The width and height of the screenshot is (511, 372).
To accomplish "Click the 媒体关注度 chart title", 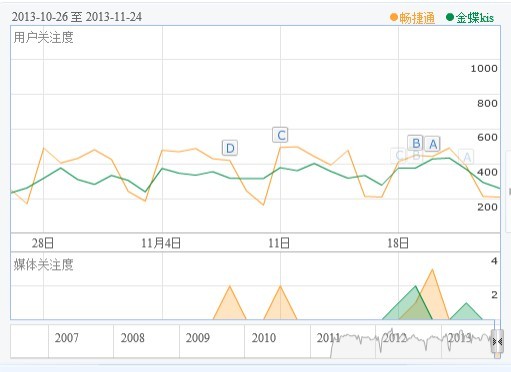I will [x=43, y=265].
